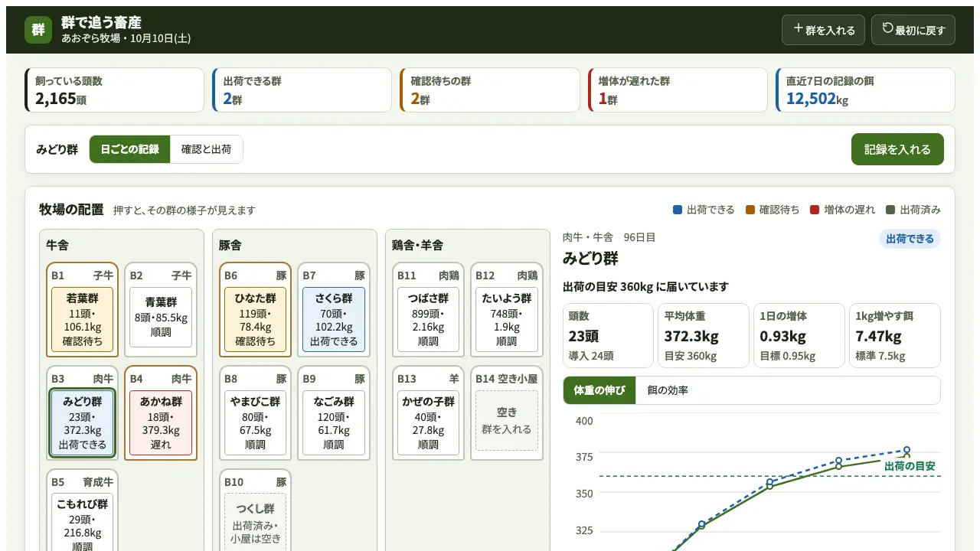Click the blue 出荷できる legend swatch
The width and height of the screenshot is (980, 551).
[x=678, y=210]
